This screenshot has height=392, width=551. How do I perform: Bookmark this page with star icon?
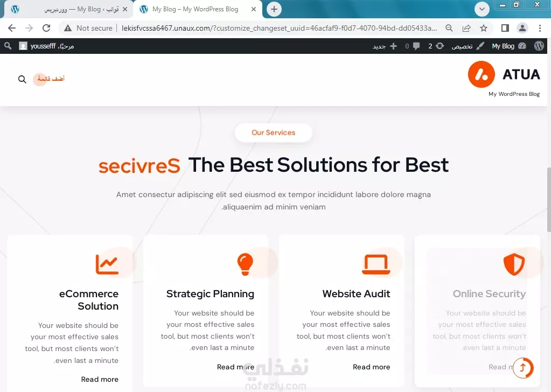[484, 28]
